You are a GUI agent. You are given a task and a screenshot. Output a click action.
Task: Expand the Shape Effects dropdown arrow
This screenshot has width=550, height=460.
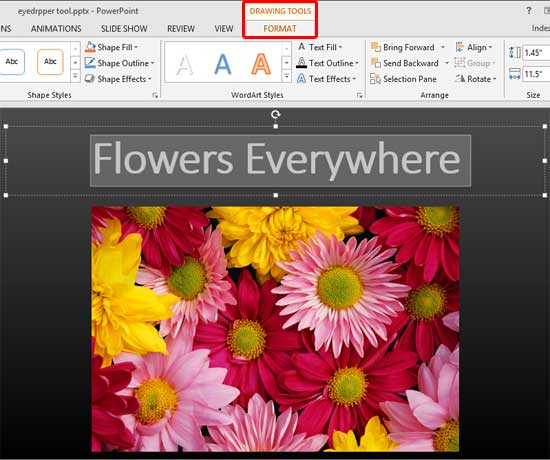point(149,79)
